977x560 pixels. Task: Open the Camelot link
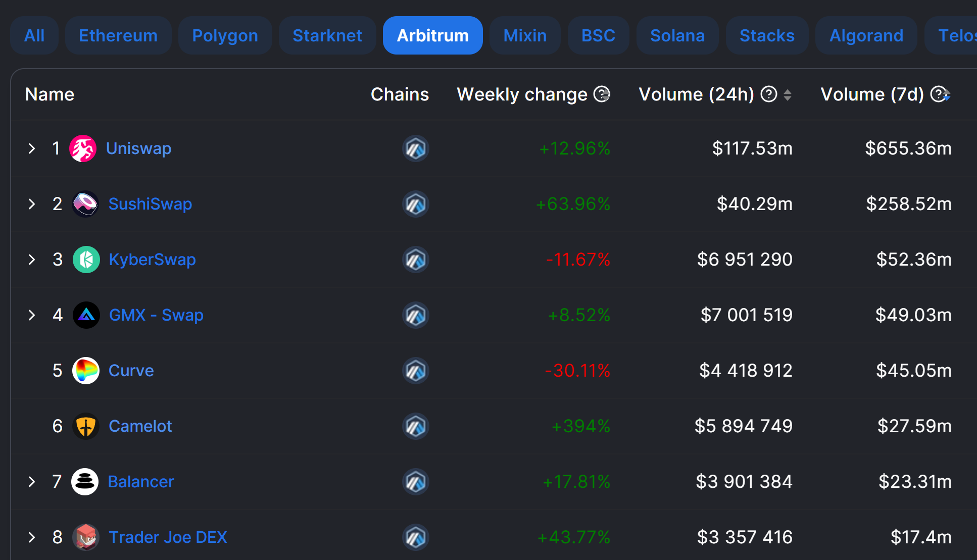(x=140, y=426)
